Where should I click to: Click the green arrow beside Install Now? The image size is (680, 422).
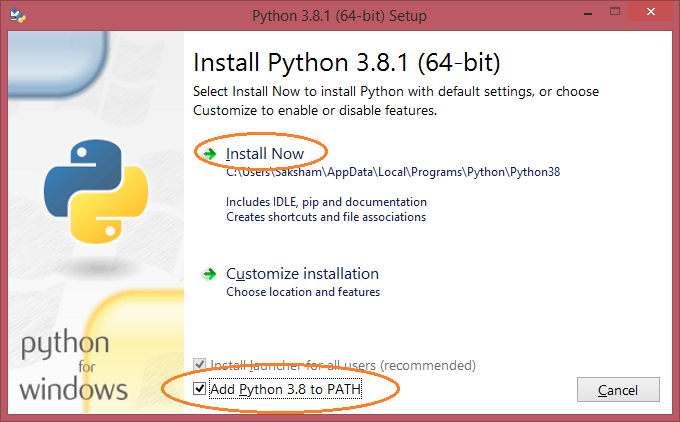tap(210, 154)
